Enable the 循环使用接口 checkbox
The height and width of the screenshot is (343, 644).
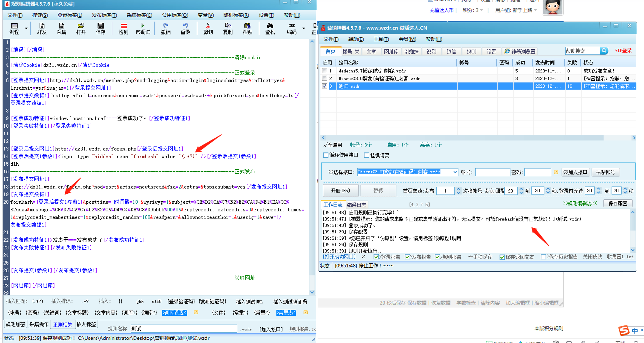[x=326, y=155]
